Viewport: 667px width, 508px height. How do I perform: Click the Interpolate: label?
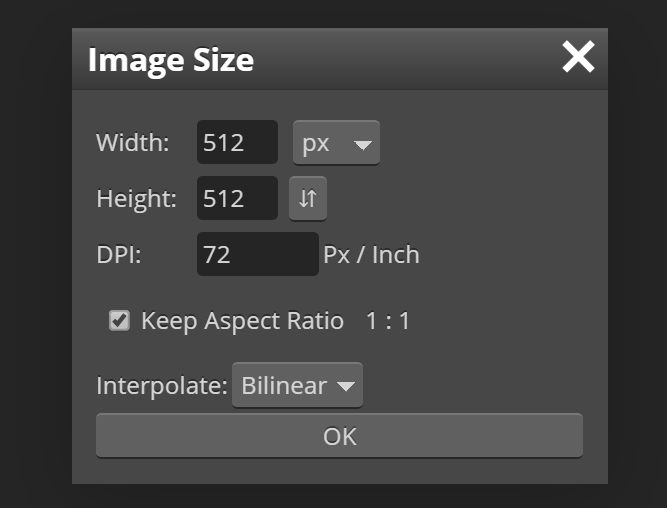pyautogui.click(x=162, y=386)
